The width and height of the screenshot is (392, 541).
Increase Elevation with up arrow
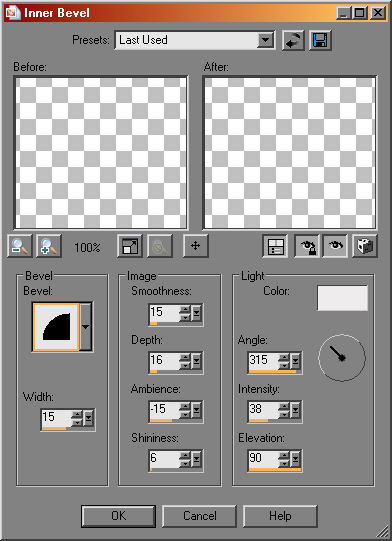[284, 455]
